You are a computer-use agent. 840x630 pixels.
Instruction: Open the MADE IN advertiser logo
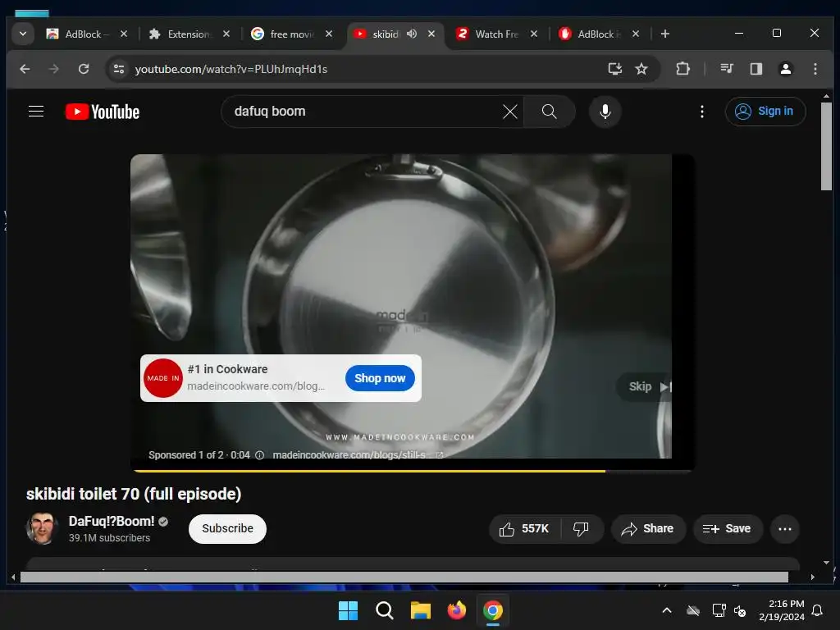[163, 378]
